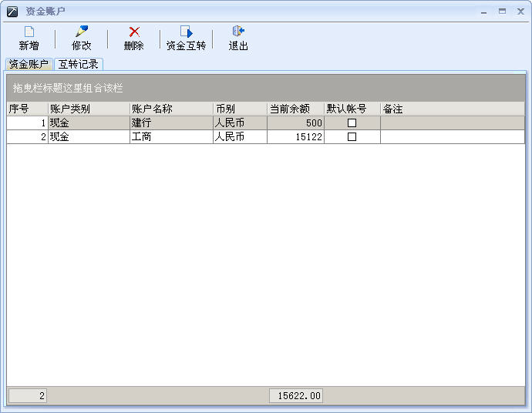The width and height of the screenshot is (532, 413).
Task: Click the 新增 (add new) toolbar icon
Action: point(29,32)
